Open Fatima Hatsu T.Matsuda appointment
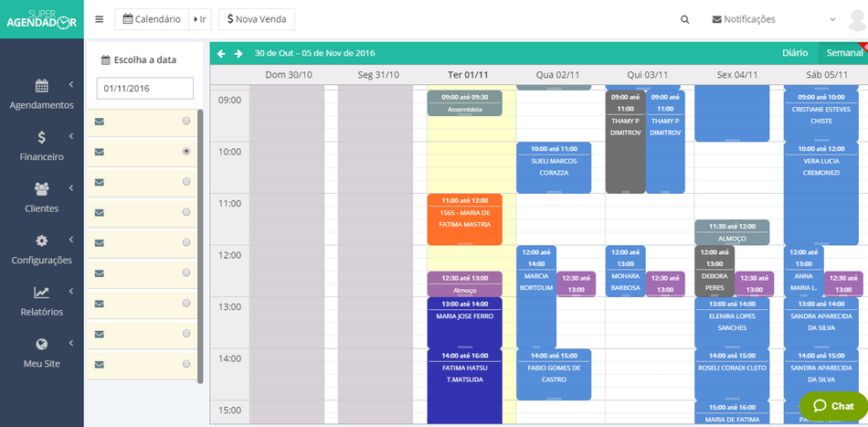The height and width of the screenshot is (427, 868). point(464,388)
